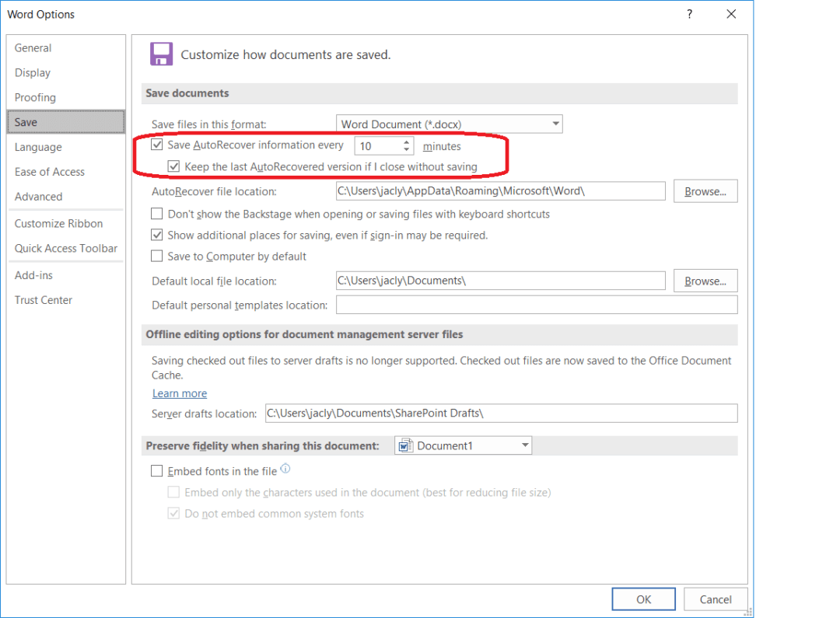The image size is (840, 618).
Task: Click the OK button
Action: coord(643,599)
